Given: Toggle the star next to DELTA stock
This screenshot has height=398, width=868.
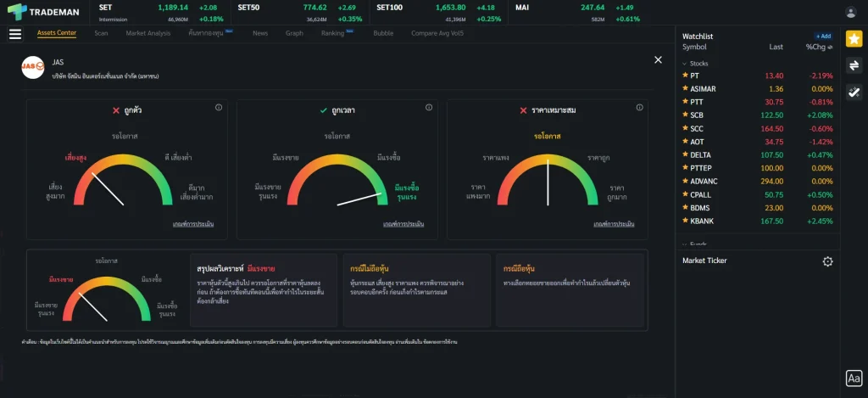Looking at the screenshot, I should point(685,155).
